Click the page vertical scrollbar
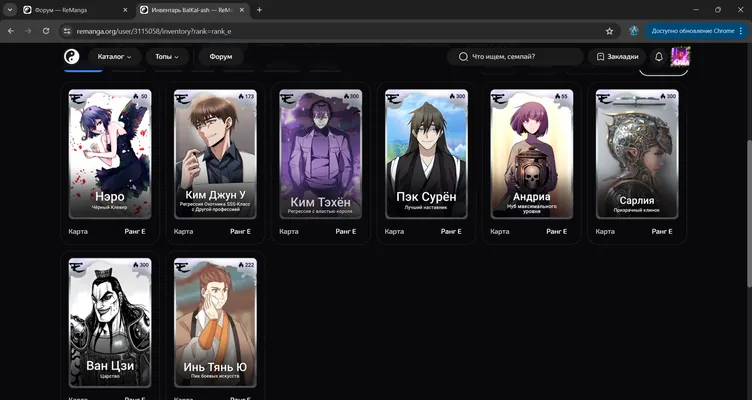The width and height of the screenshot is (752, 400). click(x=749, y=214)
